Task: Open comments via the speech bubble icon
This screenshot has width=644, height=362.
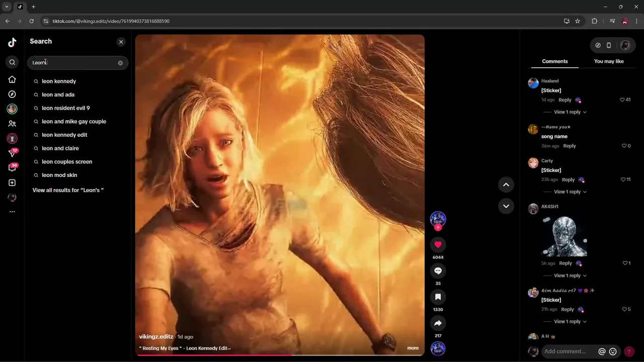Action: tap(438, 271)
